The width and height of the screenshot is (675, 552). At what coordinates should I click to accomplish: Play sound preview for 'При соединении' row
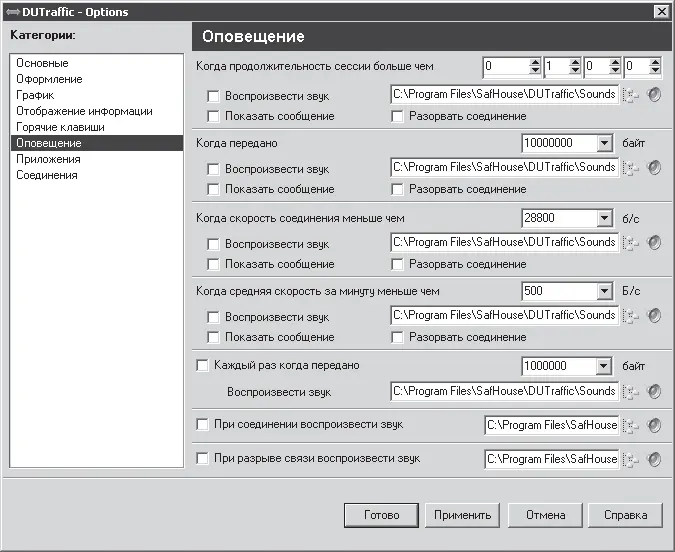[x=653, y=425]
